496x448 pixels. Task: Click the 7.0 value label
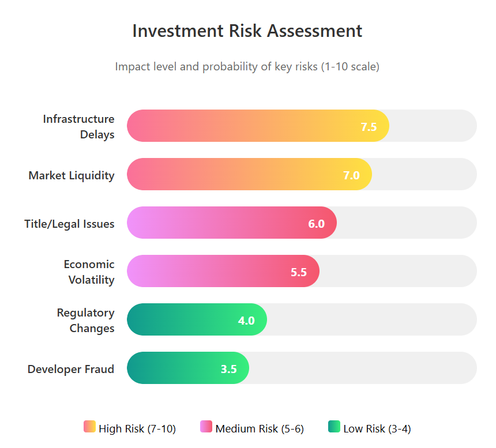point(351,176)
